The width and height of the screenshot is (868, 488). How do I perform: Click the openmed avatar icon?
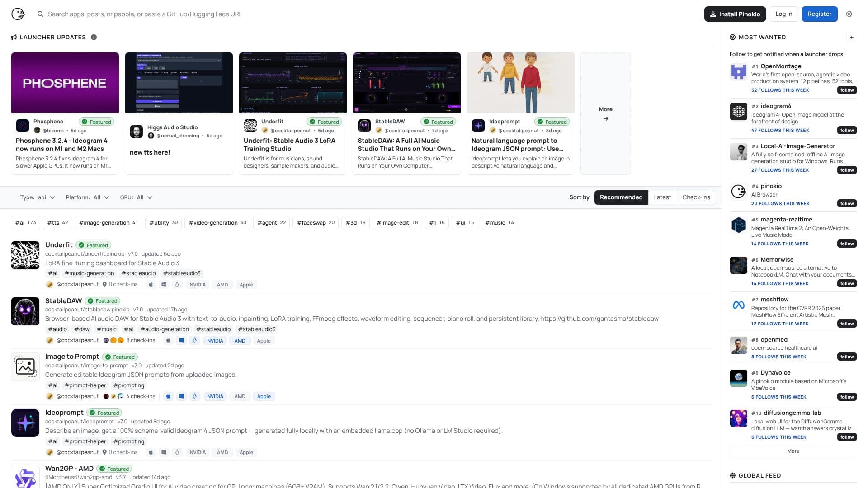click(739, 345)
